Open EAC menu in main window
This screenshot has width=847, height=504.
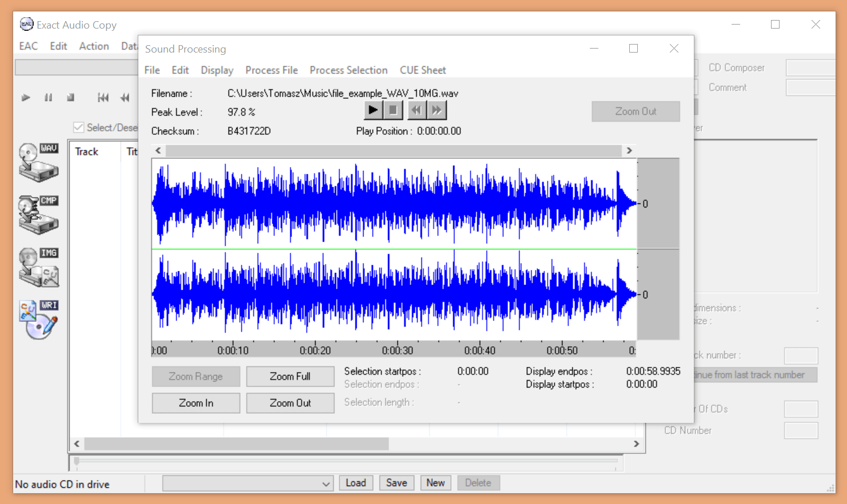click(x=29, y=46)
